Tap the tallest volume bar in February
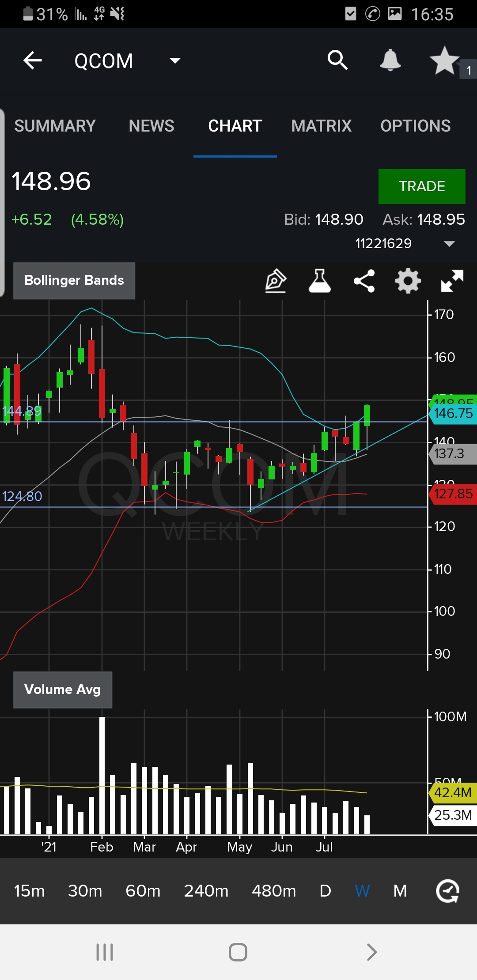The height and width of the screenshot is (980, 477). [x=102, y=776]
